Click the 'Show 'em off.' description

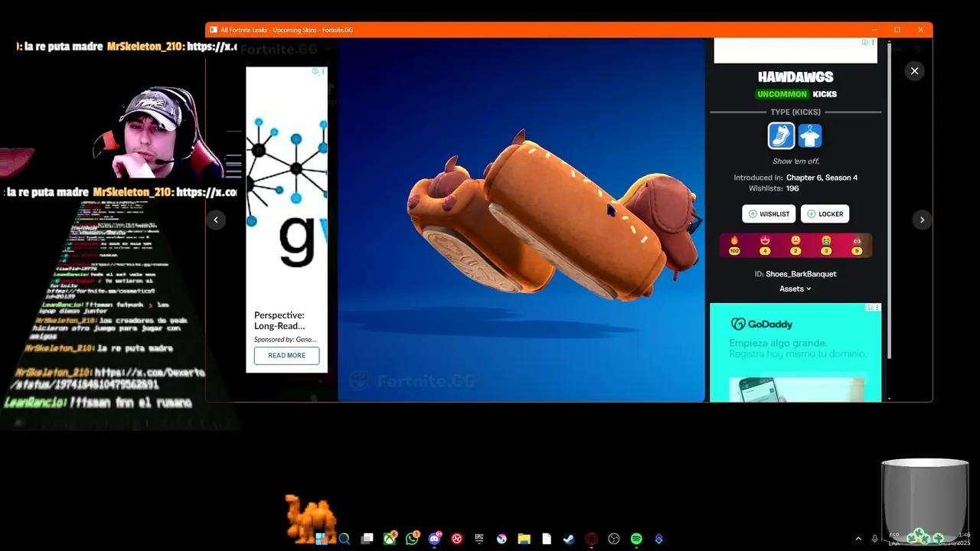[x=795, y=161]
